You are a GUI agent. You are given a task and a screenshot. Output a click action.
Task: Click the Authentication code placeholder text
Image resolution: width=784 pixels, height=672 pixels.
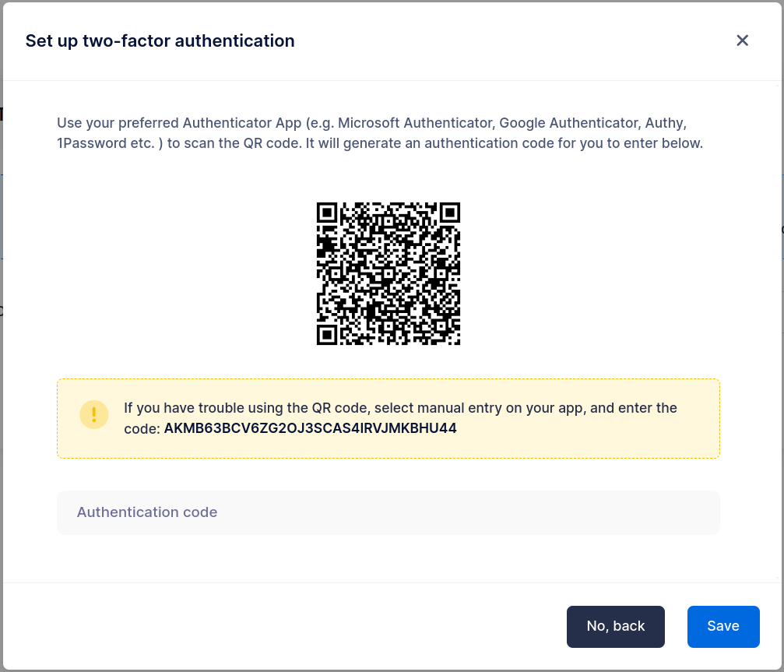[x=146, y=512]
